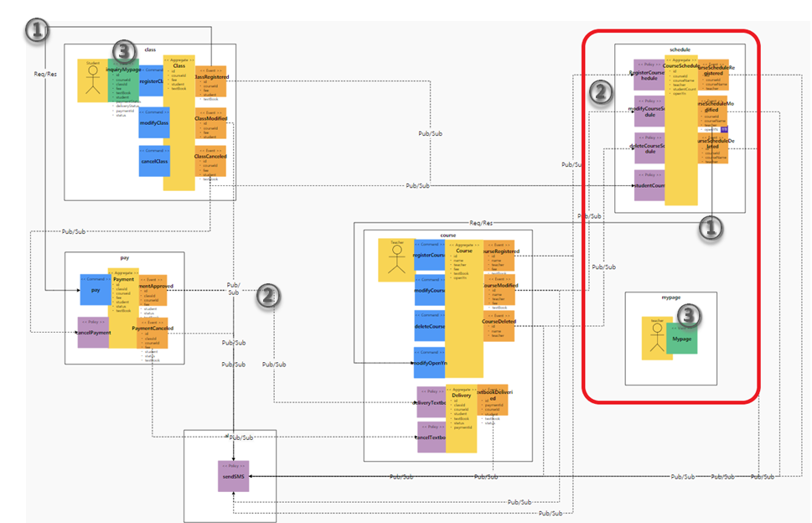Click the Class aggregate yellow sticky
The width and height of the screenshot is (812, 523).
pyautogui.click(x=179, y=122)
